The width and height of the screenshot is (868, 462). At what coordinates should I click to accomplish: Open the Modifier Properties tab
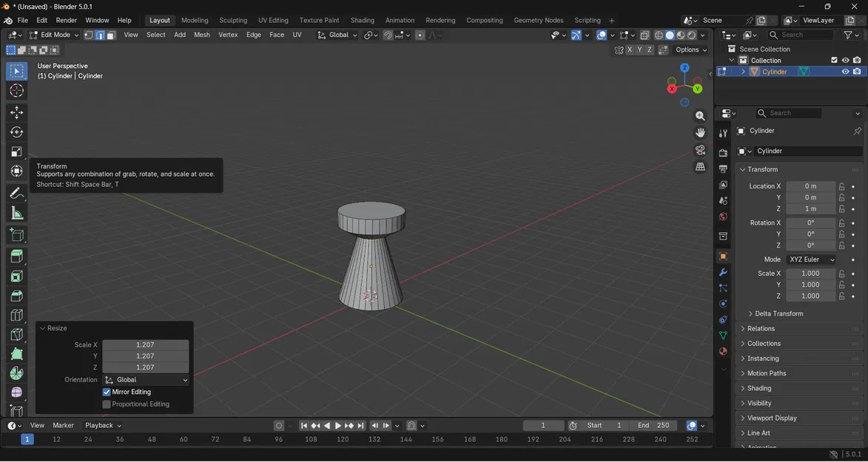[x=723, y=272]
